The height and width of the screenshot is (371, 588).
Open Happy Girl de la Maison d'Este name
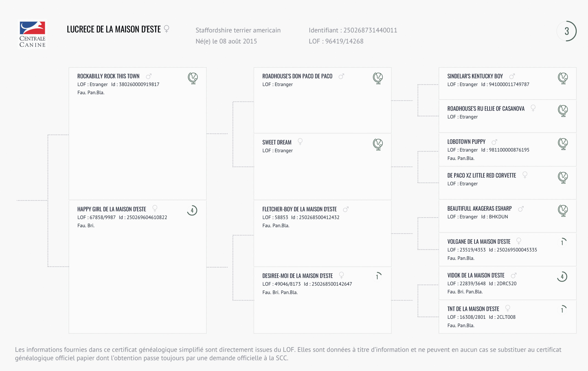coord(112,209)
